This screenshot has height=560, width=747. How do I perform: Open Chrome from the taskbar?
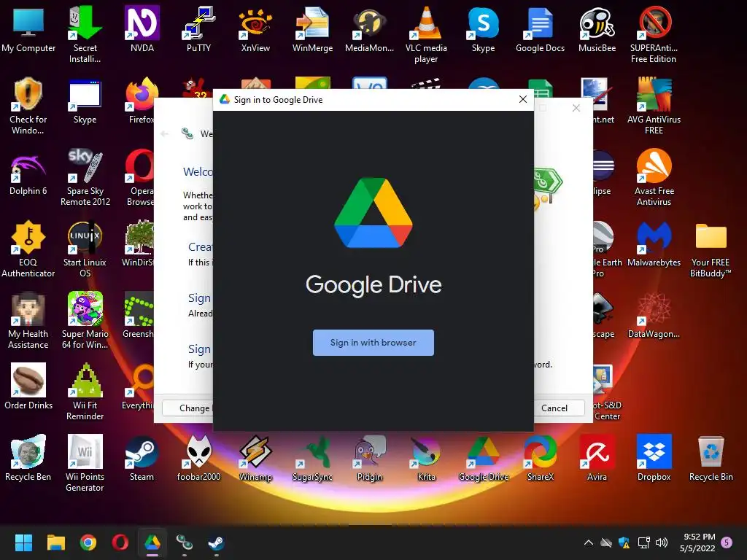click(x=88, y=542)
